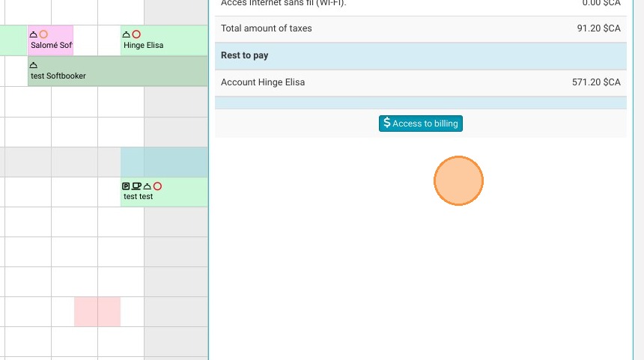Click red circle status icon on test test
Screen dimensions: 644x360
[157, 186]
